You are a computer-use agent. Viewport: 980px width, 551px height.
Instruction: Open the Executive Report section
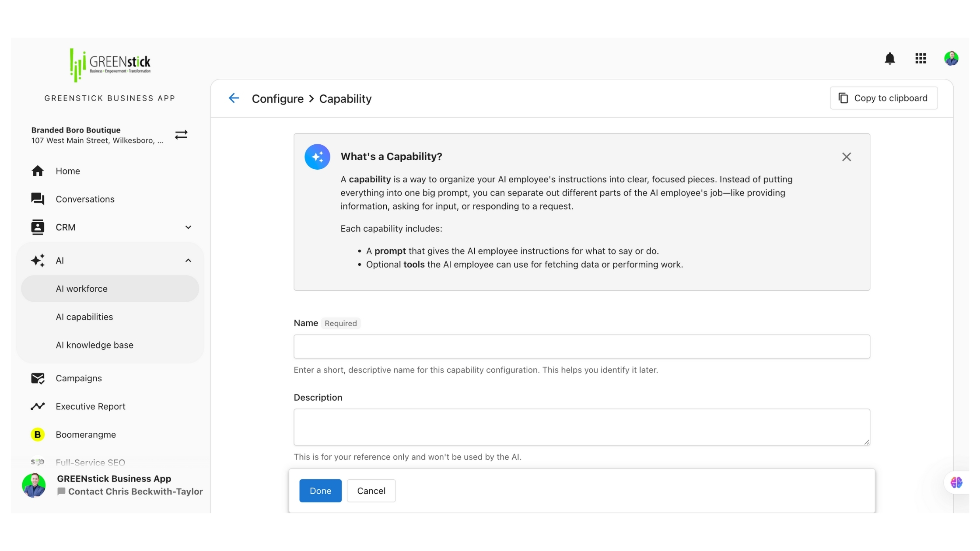click(x=90, y=406)
